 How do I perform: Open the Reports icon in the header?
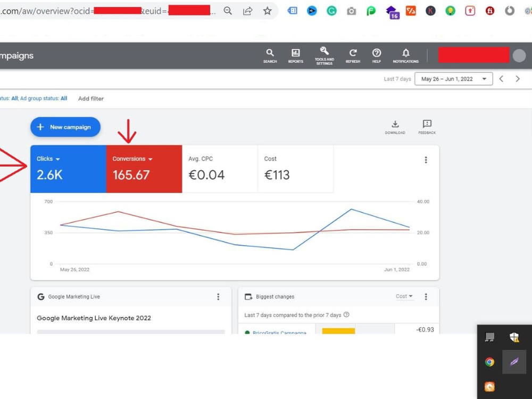point(295,56)
